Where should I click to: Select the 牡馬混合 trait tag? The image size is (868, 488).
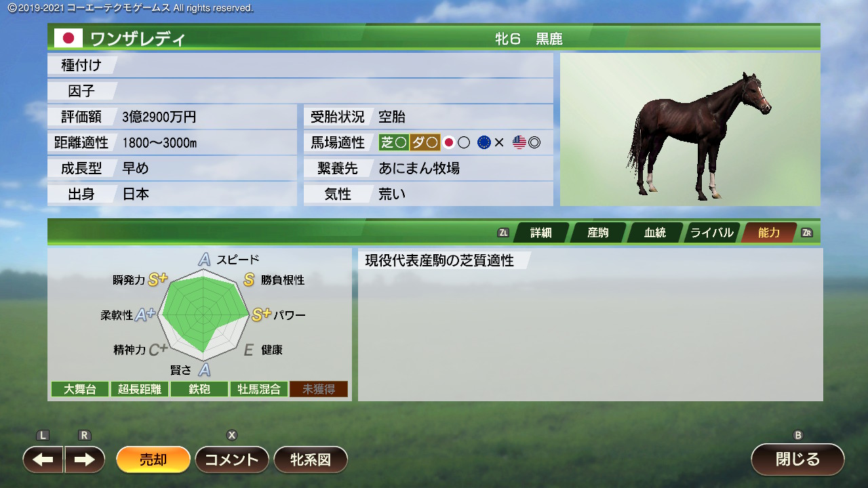[x=259, y=389]
